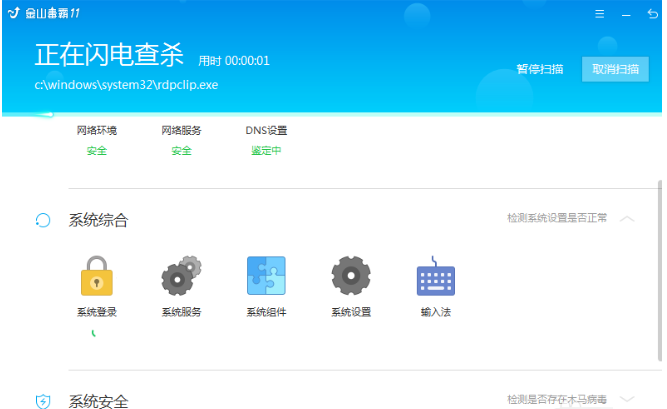
Task: Collapse the 系统综合 section chevron
Action: tap(627, 219)
